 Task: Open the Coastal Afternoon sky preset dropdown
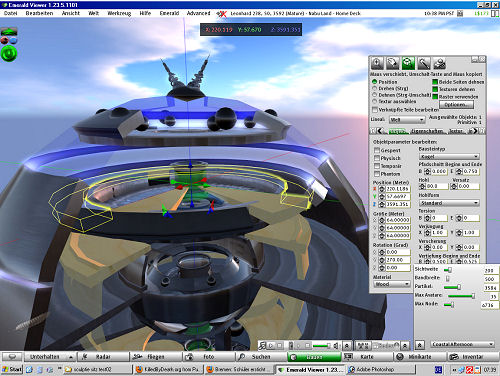(x=462, y=344)
